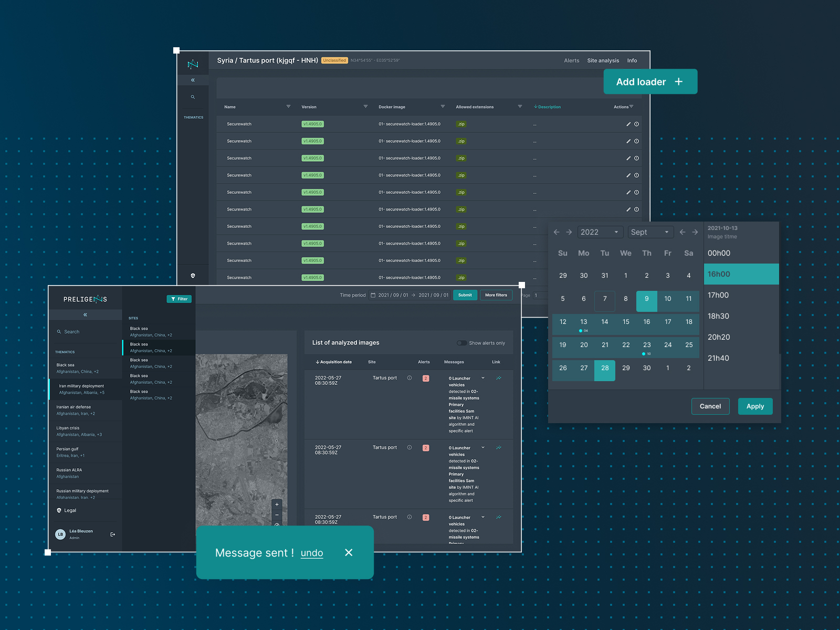Enable the Show alerts only toggle
This screenshot has width=840, height=630.
pyautogui.click(x=462, y=342)
